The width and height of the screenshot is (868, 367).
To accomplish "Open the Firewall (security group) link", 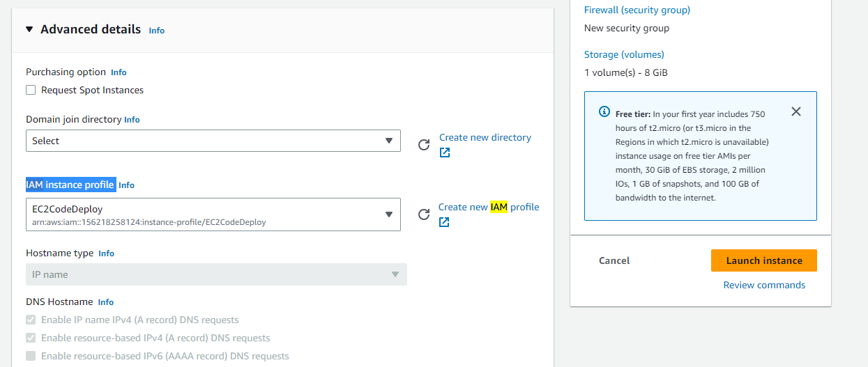I will point(637,10).
